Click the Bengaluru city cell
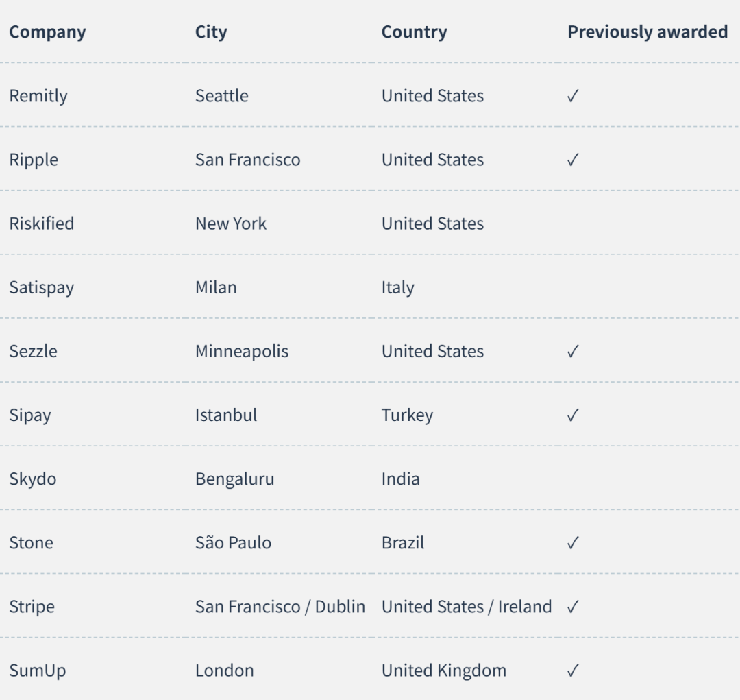The width and height of the screenshot is (740, 700). 234,479
